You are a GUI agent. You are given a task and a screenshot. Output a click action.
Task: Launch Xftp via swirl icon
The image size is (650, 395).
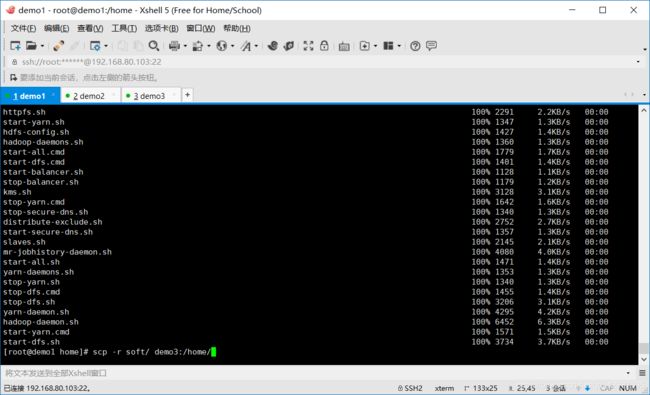[272, 46]
